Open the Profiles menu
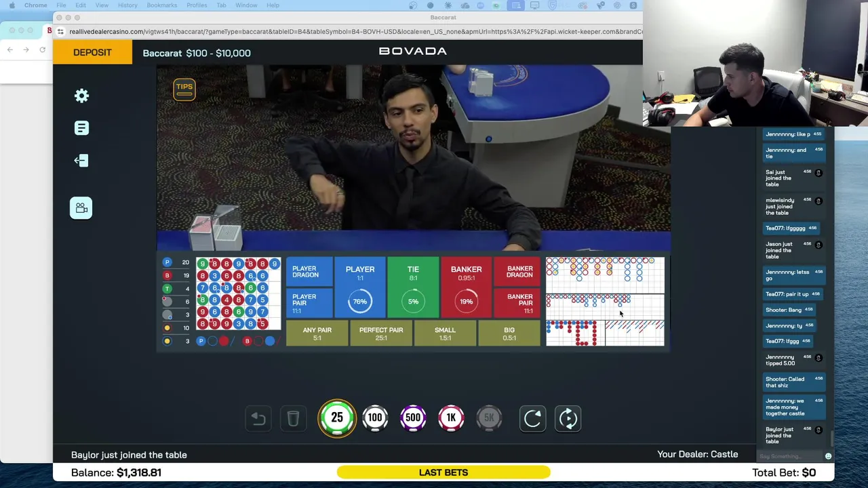Image resolution: width=868 pixels, height=488 pixels. pyautogui.click(x=197, y=5)
